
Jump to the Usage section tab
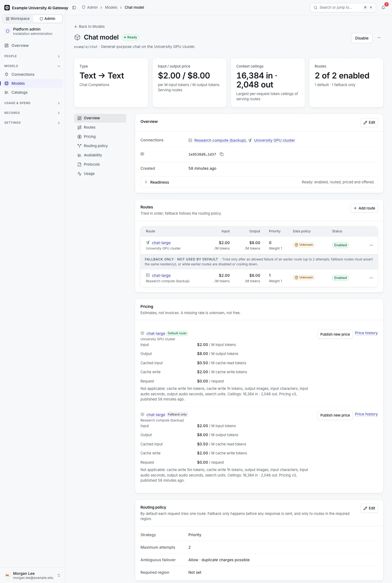pyautogui.click(x=100, y=174)
